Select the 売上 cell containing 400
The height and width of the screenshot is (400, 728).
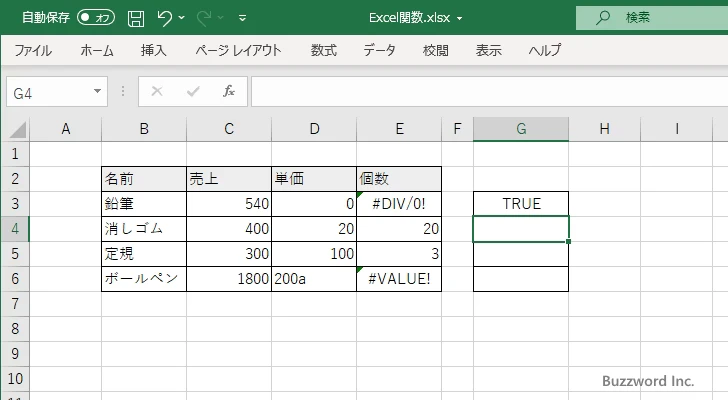[229, 229]
